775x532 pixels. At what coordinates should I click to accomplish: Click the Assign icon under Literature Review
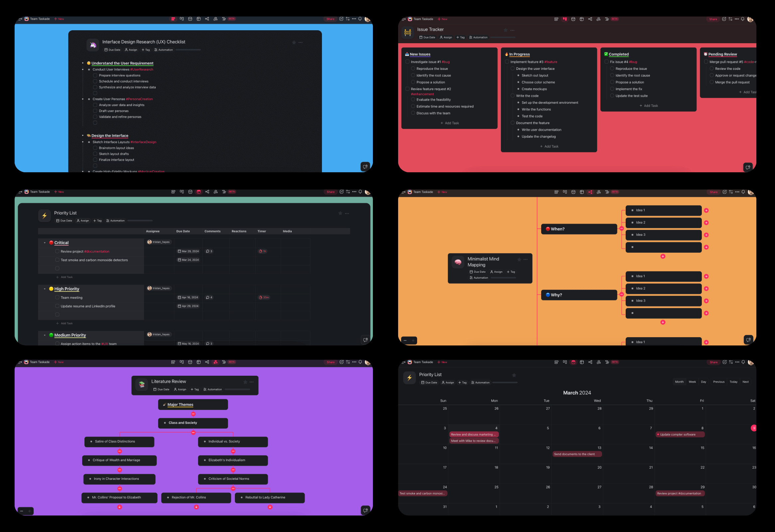(180, 389)
